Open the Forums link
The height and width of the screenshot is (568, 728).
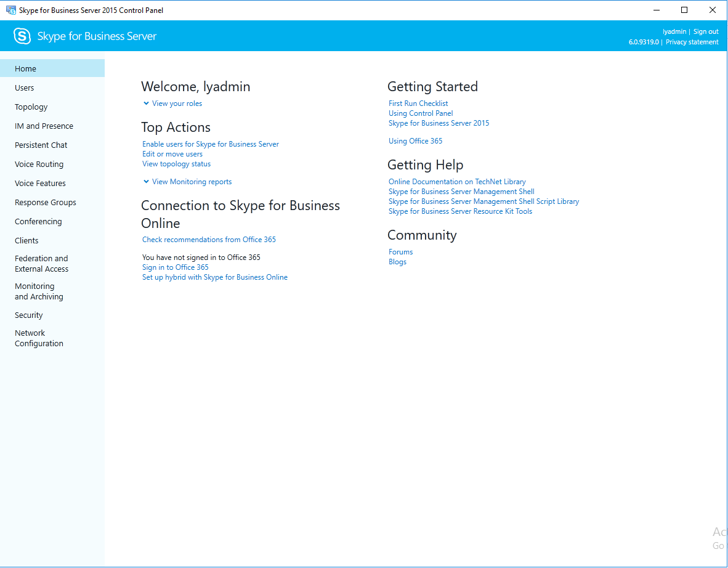(401, 252)
